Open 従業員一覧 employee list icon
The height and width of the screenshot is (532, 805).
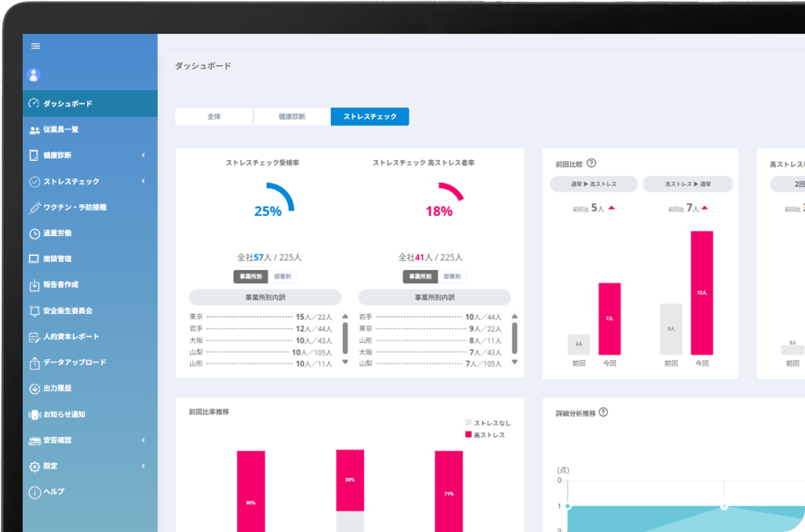pyautogui.click(x=35, y=130)
